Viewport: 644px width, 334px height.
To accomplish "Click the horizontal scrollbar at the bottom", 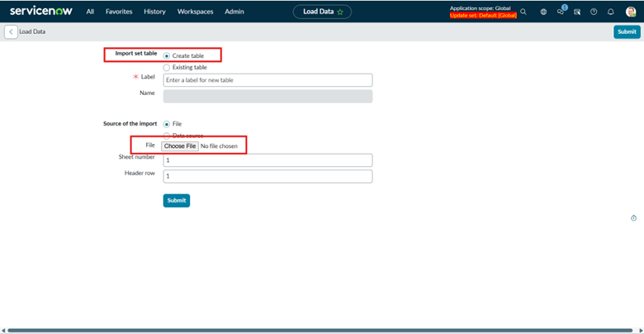I will pos(320,331).
